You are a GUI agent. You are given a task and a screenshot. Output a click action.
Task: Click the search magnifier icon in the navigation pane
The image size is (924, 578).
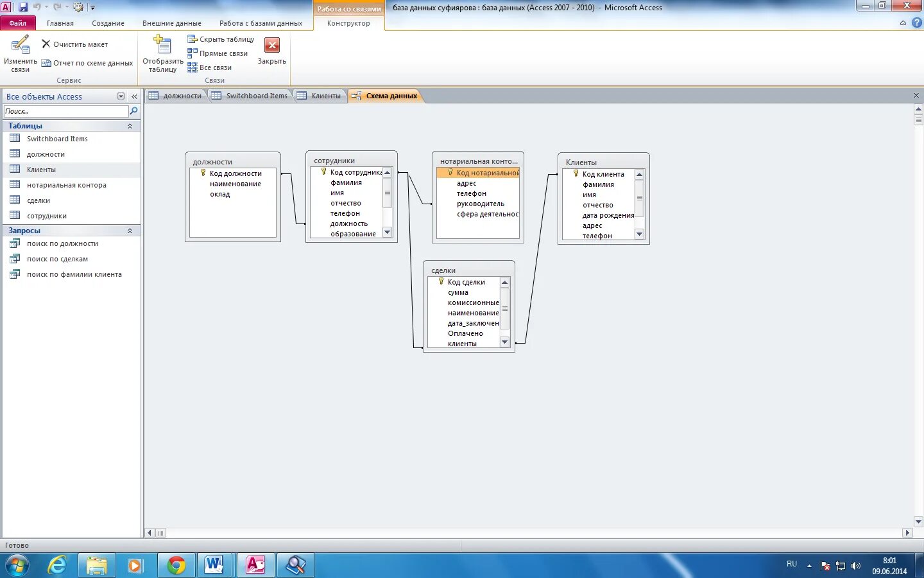click(x=133, y=111)
